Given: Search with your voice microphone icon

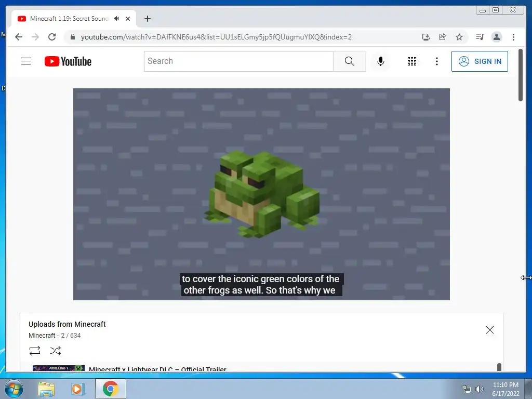Looking at the screenshot, I should coord(381,61).
